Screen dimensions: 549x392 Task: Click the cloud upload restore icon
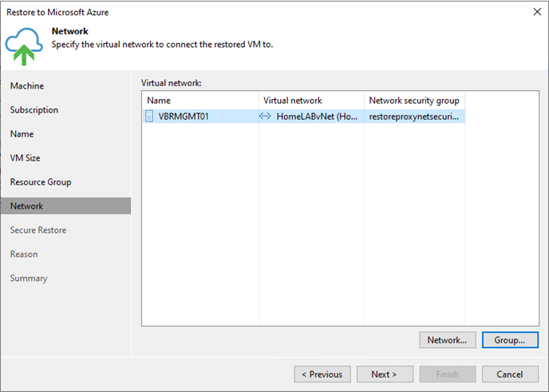click(24, 46)
